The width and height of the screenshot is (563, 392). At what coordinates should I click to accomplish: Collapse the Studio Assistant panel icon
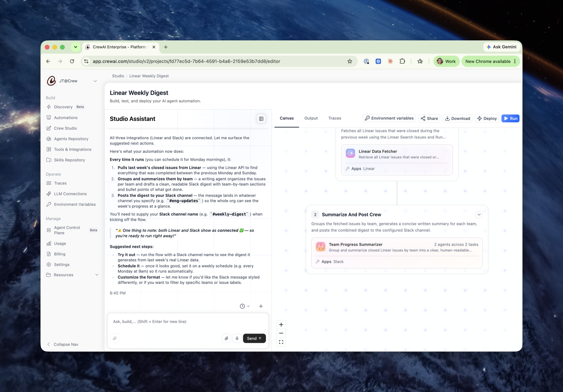pos(261,119)
